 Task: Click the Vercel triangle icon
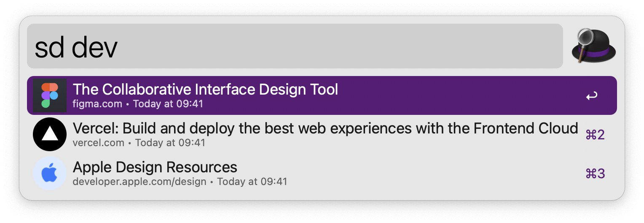tap(50, 134)
